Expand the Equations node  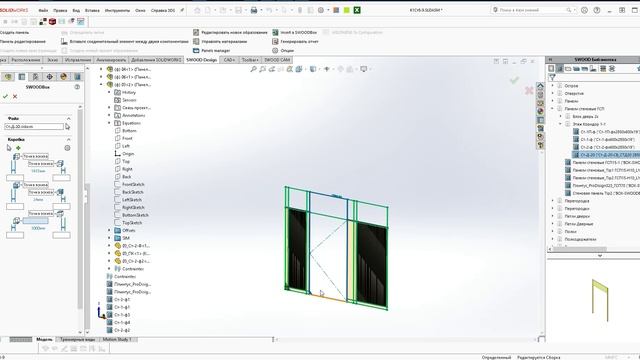coord(109,123)
